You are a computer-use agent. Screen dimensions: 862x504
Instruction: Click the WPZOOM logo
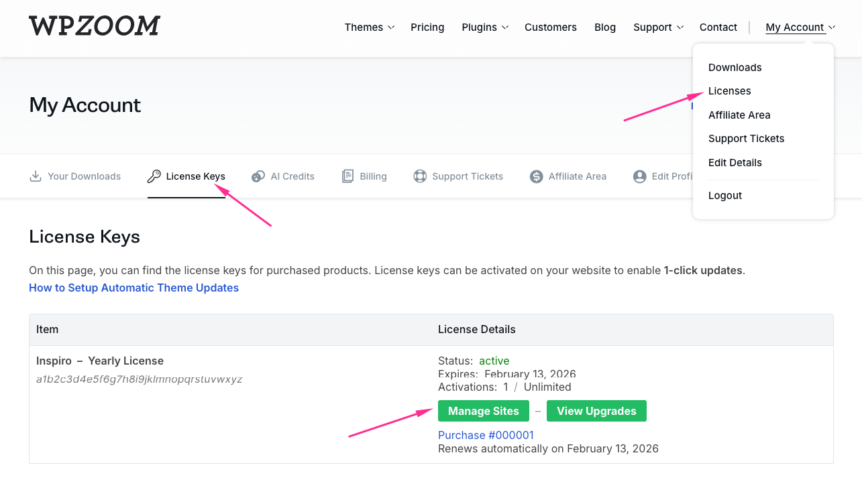click(x=95, y=26)
